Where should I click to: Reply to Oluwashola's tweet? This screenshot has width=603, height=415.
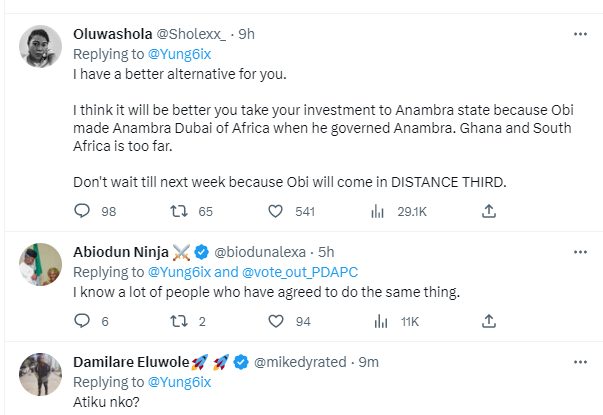click(83, 211)
